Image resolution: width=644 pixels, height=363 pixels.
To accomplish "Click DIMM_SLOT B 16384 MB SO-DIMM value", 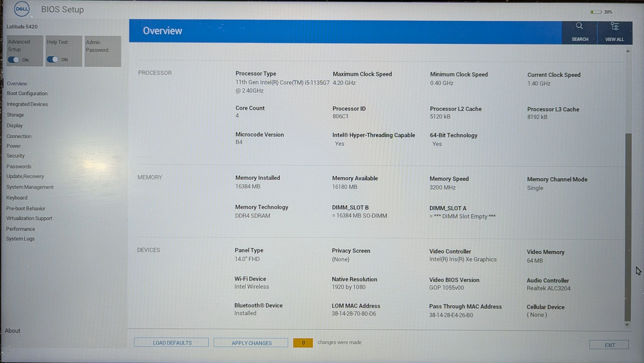I will click(x=360, y=216).
